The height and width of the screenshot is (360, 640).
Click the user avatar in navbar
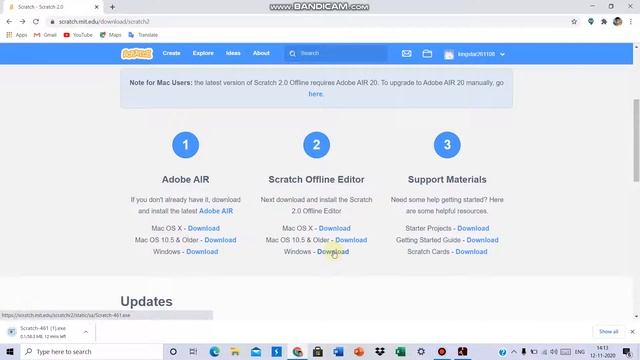click(x=449, y=54)
